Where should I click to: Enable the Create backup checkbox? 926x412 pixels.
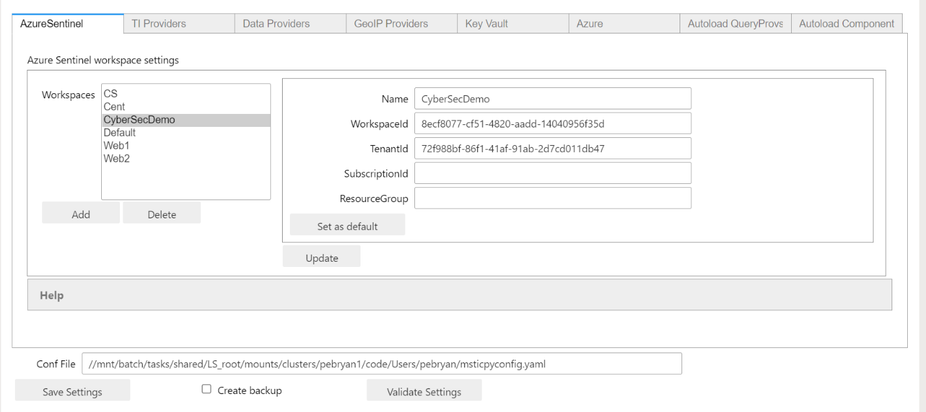pyautogui.click(x=206, y=389)
